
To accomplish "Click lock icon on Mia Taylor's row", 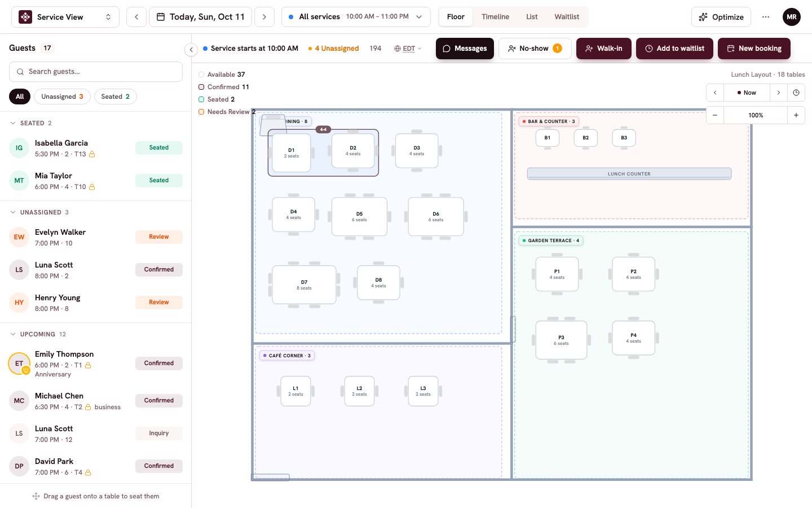I will click(x=92, y=187).
